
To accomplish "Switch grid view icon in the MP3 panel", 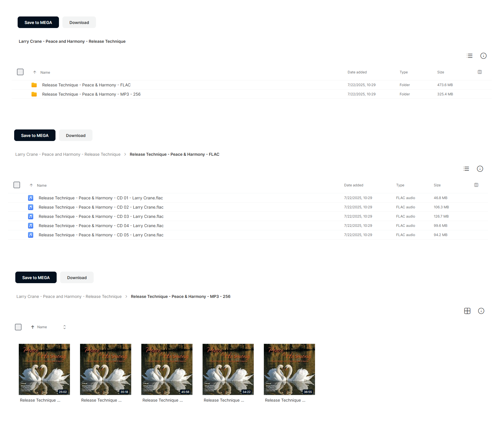I will pyautogui.click(x=467, y=311).
